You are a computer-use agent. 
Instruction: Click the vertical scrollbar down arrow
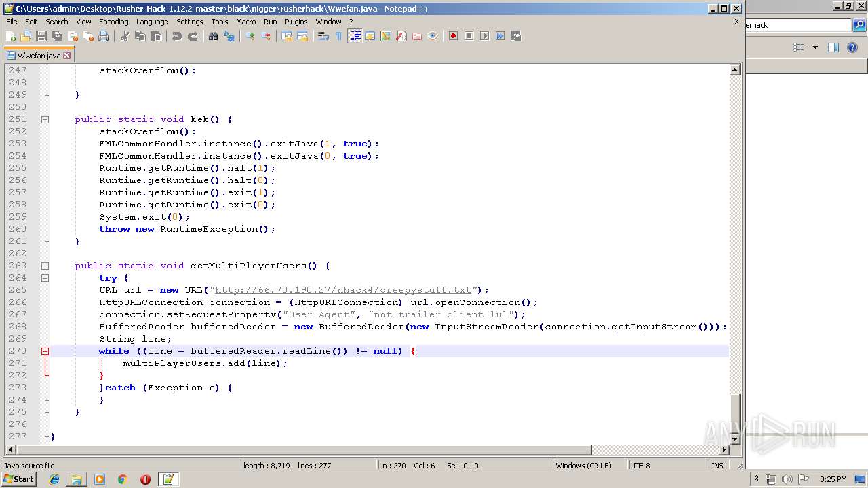click(734, 439)
